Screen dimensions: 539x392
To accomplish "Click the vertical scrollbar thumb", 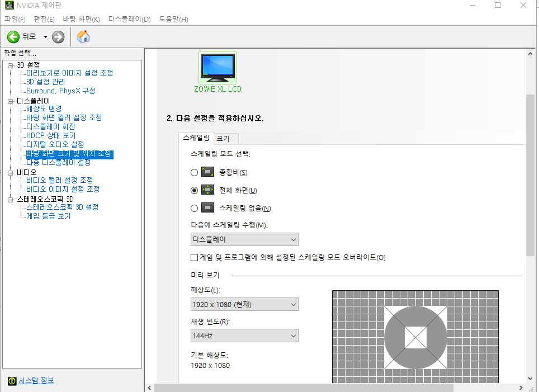I will tap(530, 174).
